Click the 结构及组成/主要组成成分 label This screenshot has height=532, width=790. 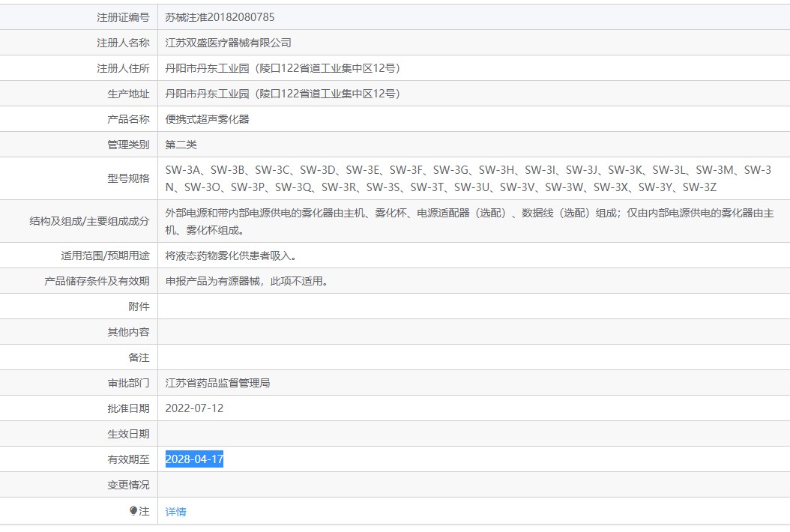tap(90, 221)
